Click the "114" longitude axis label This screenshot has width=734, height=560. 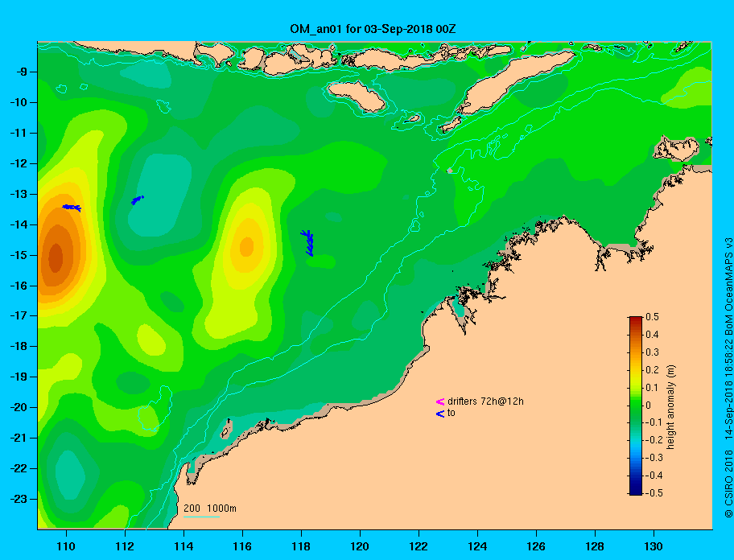point(183,546)
